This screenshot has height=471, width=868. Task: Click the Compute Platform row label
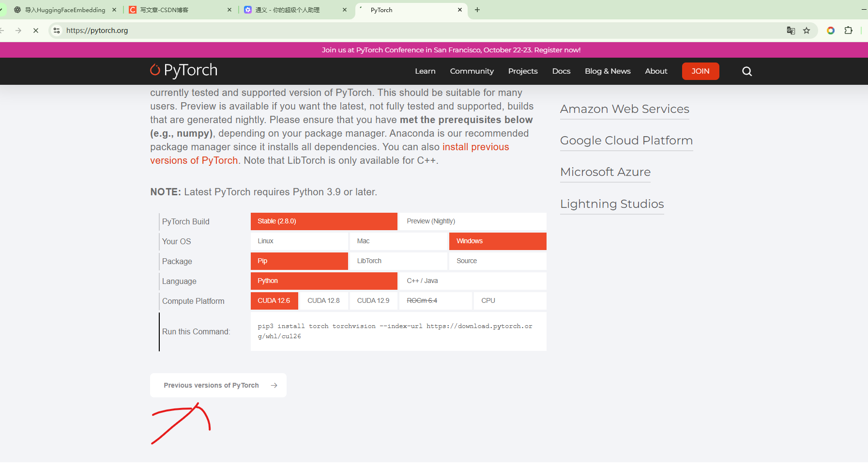coord(193,301)
